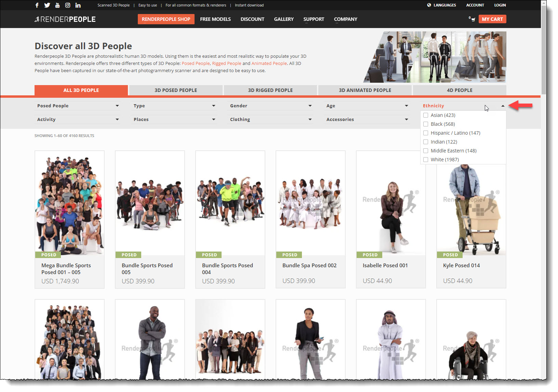This screenshot has width=558, height=392.
Task: Open the Discount menu item
Action: 252,19
